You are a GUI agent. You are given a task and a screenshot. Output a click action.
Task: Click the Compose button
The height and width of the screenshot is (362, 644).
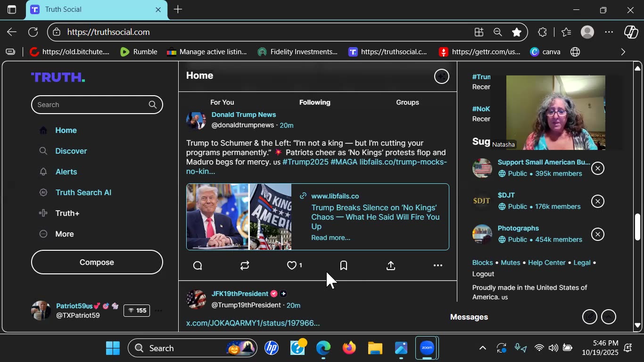click(x=97, y=263)
